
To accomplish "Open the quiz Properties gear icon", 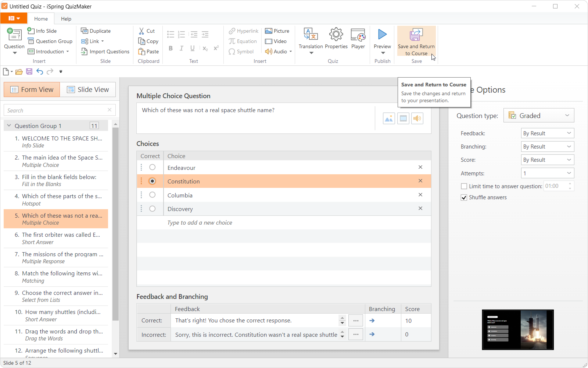I will coord(336,35).
